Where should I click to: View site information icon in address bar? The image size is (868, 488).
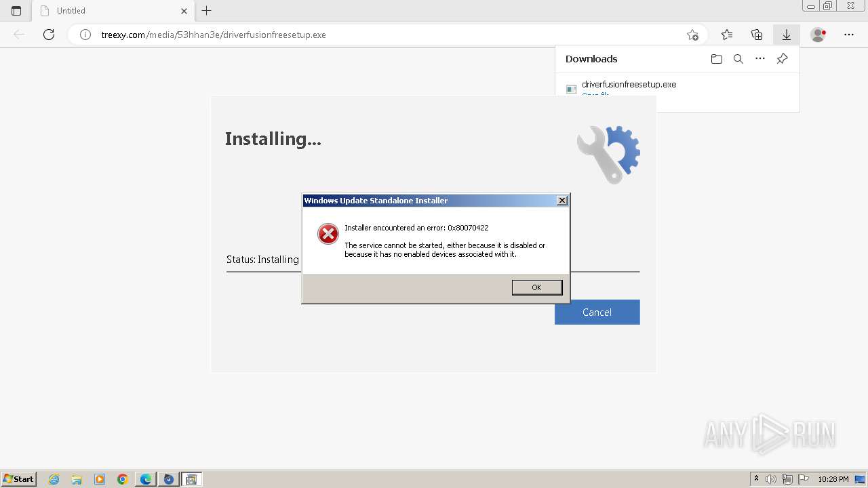(85, 35)
